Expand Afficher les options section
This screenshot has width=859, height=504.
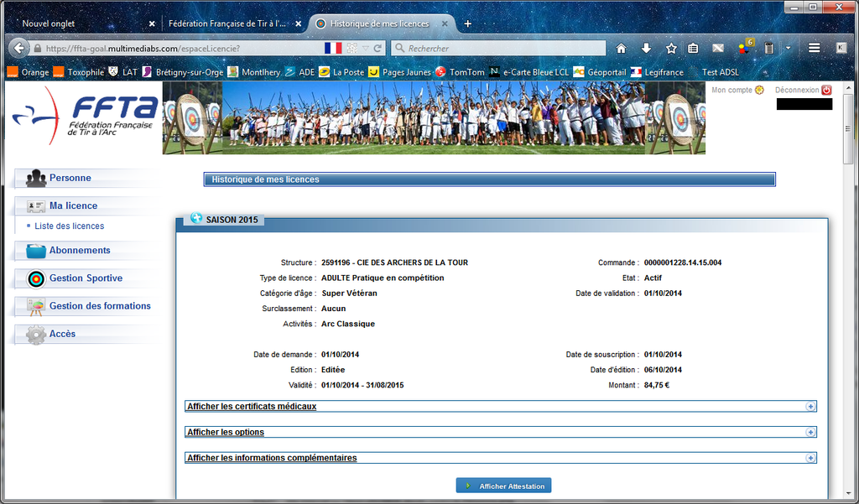coord(810,433)
